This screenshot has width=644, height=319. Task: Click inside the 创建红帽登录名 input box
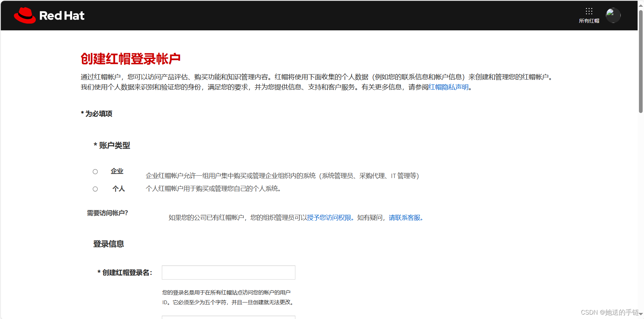point(228,272)
